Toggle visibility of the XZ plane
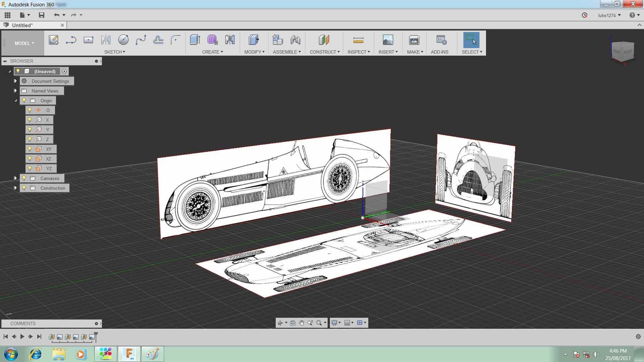 tap(30, 159)
